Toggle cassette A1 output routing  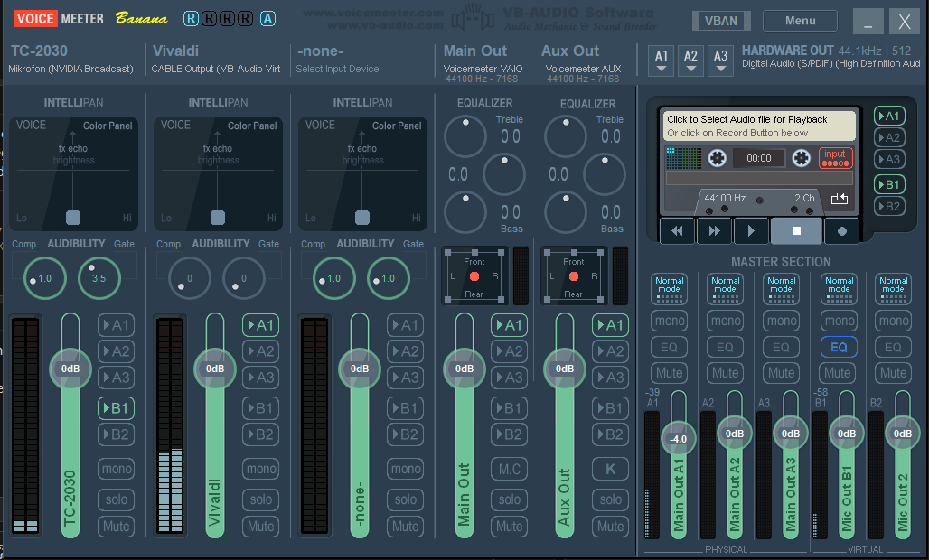click(x=888, y=116)
